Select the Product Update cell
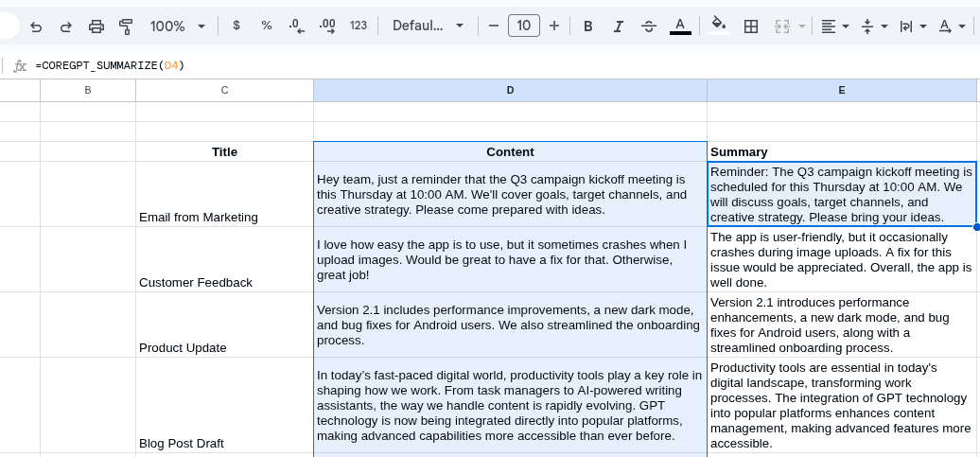 coord(224,325)
